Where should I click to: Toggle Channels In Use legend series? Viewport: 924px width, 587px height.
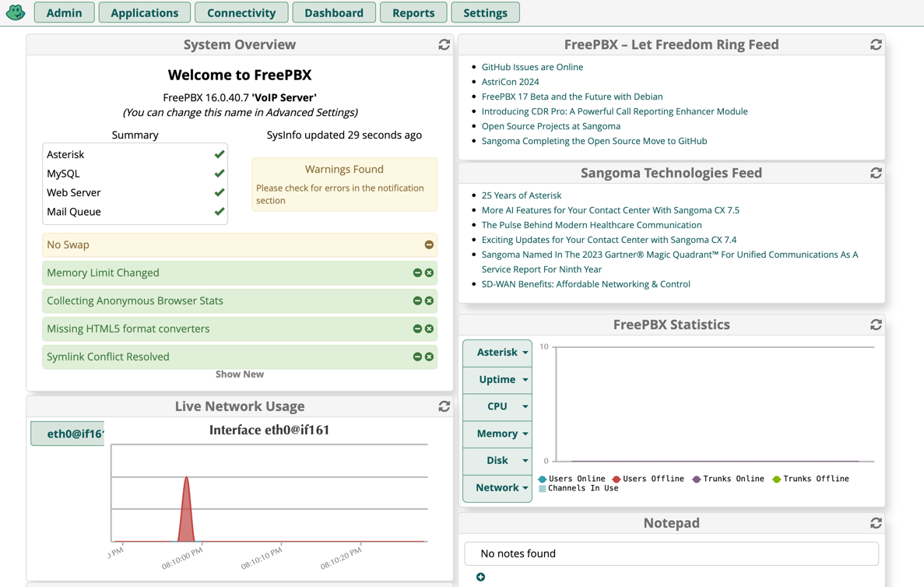click(x=578, y=488)
